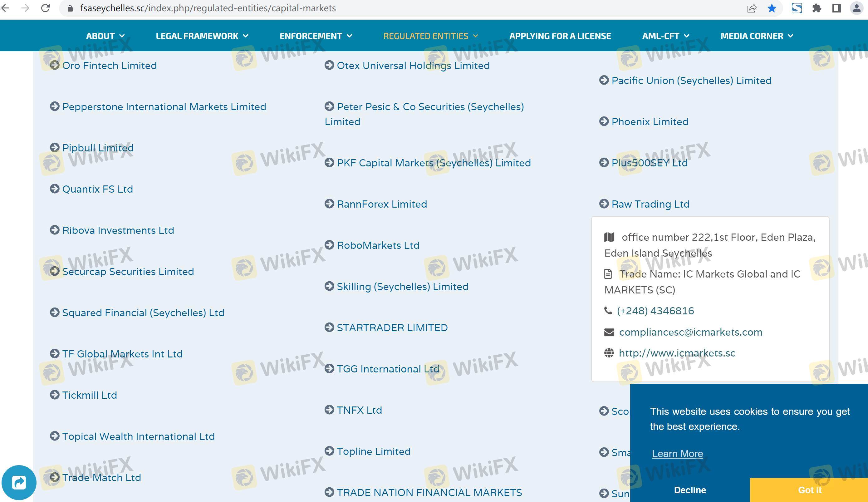The image size is (868, 502).
Task: Open the http://www.icmarkets.sc website link
Action: point(677,353)
